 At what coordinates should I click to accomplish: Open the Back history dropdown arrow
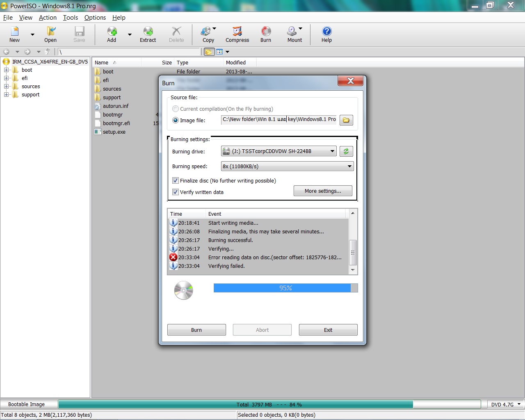pyautogui.click(x=17, y=52)
